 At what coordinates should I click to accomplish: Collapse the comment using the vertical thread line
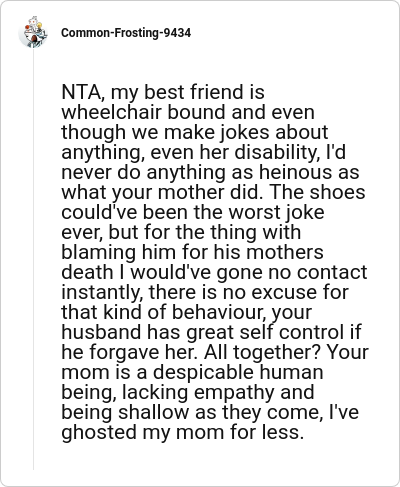click(x=33, y=259)
